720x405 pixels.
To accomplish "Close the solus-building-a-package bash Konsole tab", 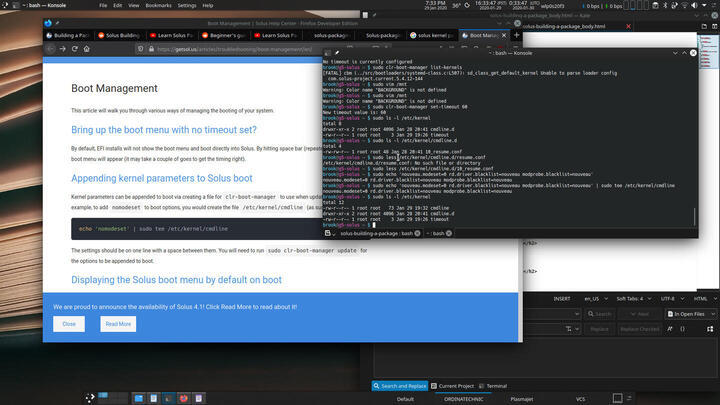I will tap(417, 233).
